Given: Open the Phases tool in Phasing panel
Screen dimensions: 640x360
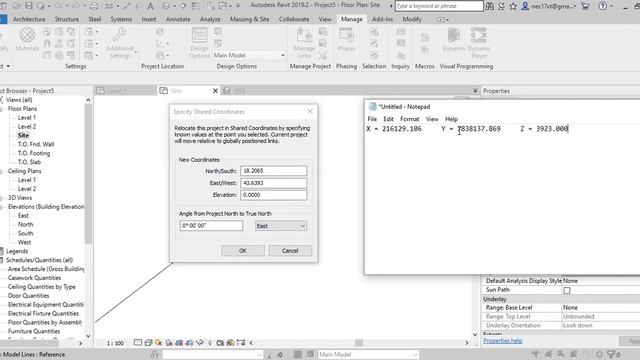Looking at the screenshot, I should [x=346, y=40].
